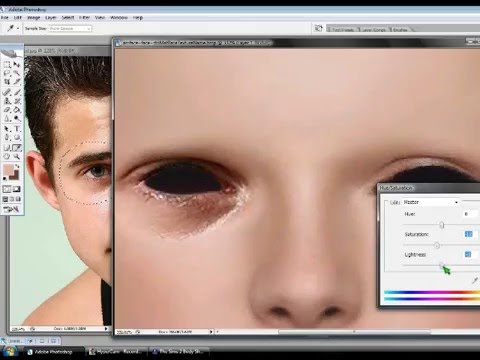The height and width of the screenshot is (360, 480).
Task: Open the Filter menu
Action: pyautogui.click(x=84, y=18)
